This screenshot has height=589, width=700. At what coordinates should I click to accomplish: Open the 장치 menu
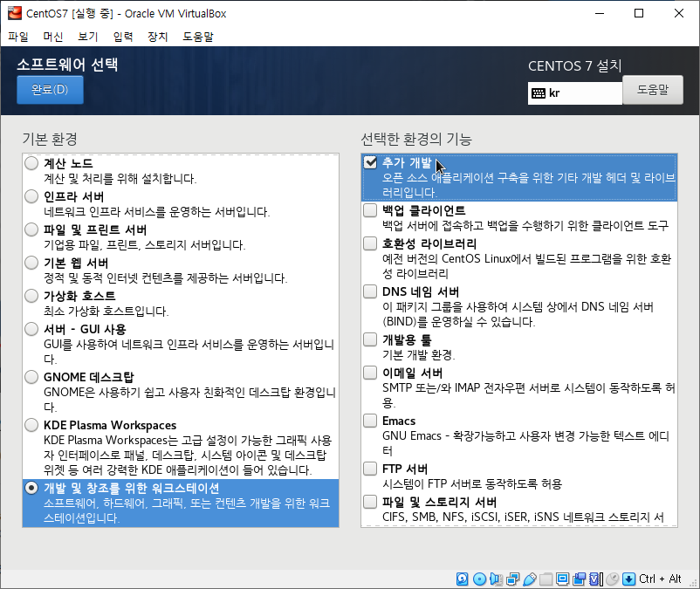tap(158, 37)
